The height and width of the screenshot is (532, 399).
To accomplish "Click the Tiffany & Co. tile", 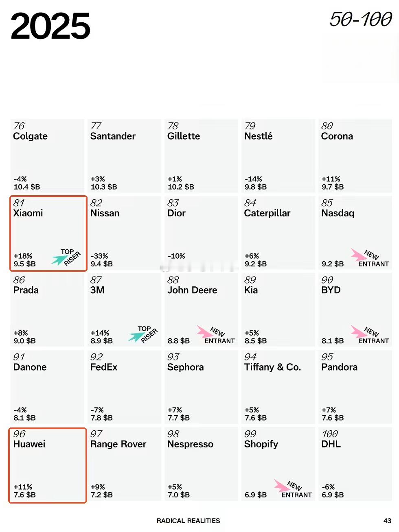I will tap(278, 386).
